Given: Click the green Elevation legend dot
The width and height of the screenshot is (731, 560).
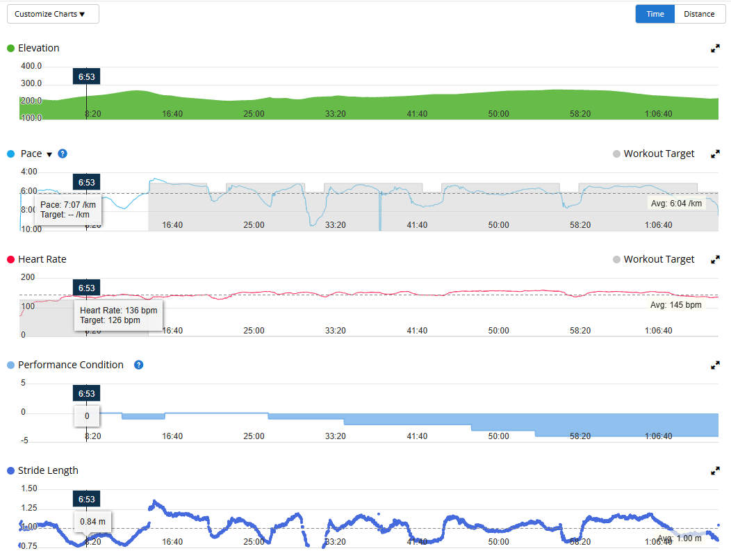Looking at the screenshot, I should [x=10, y=49].
